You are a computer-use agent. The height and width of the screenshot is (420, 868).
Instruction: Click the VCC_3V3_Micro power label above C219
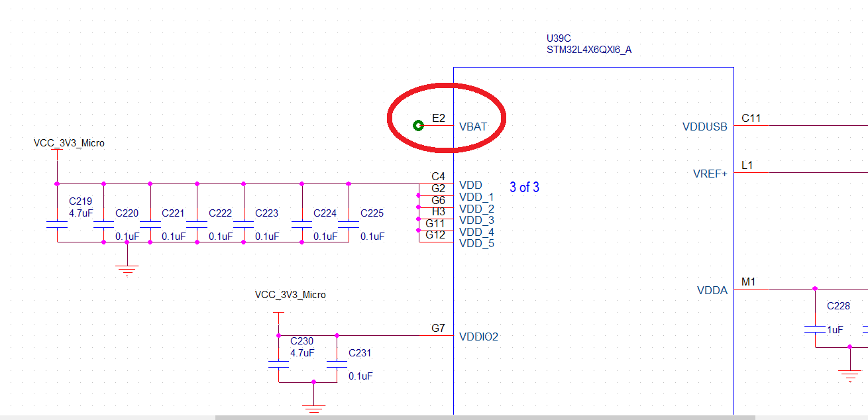(68, 143)
